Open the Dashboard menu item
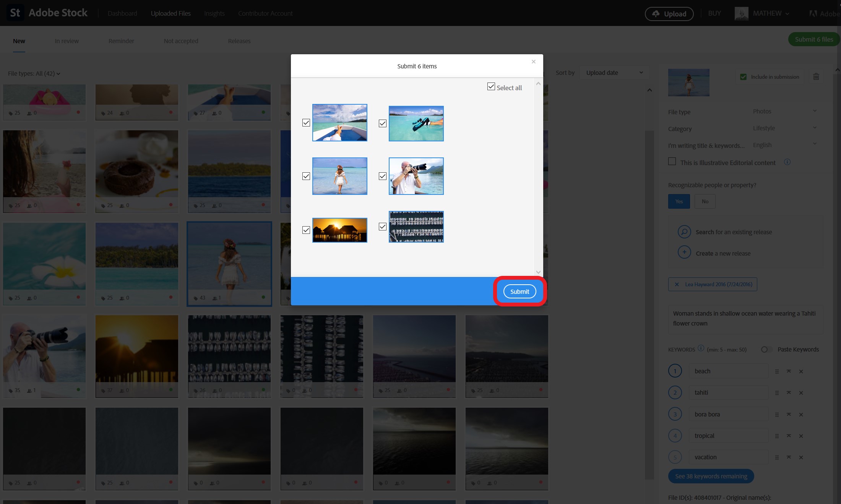 (x=122, y=13)
